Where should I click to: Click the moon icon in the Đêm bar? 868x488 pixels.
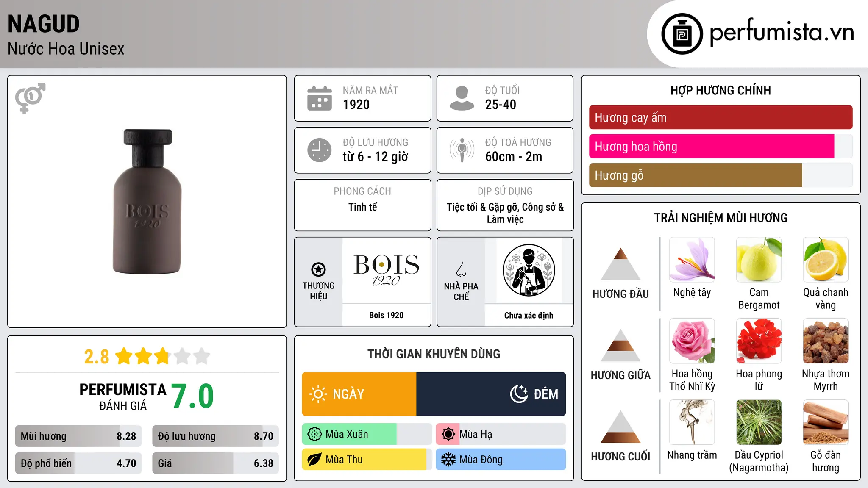pyautogui.click(x=519, y=394)
